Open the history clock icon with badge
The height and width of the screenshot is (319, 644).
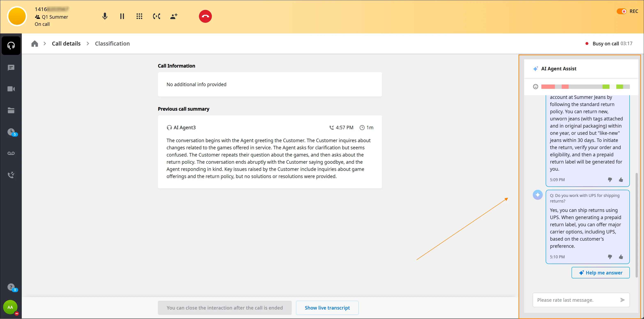(11, 132)
